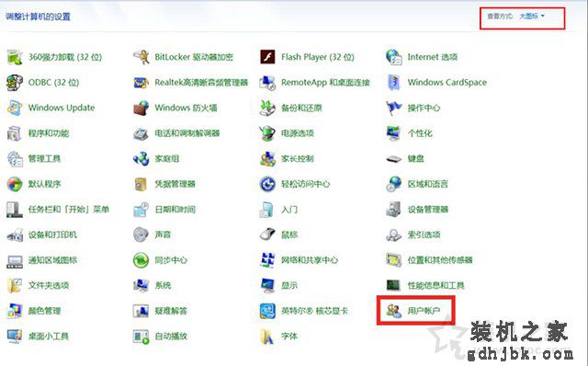Click the 位置和其他传感器 link
Screen dimensions: 588x366
pyautogui.click(x=440, y=260)
